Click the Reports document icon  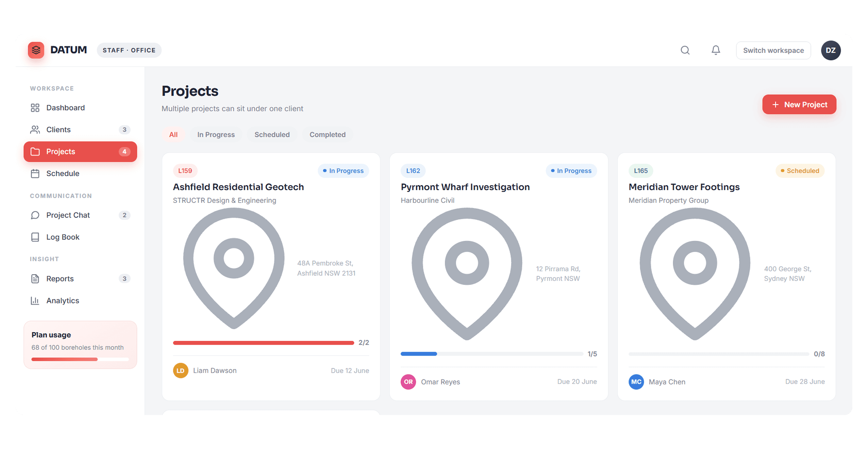(35, 279)
